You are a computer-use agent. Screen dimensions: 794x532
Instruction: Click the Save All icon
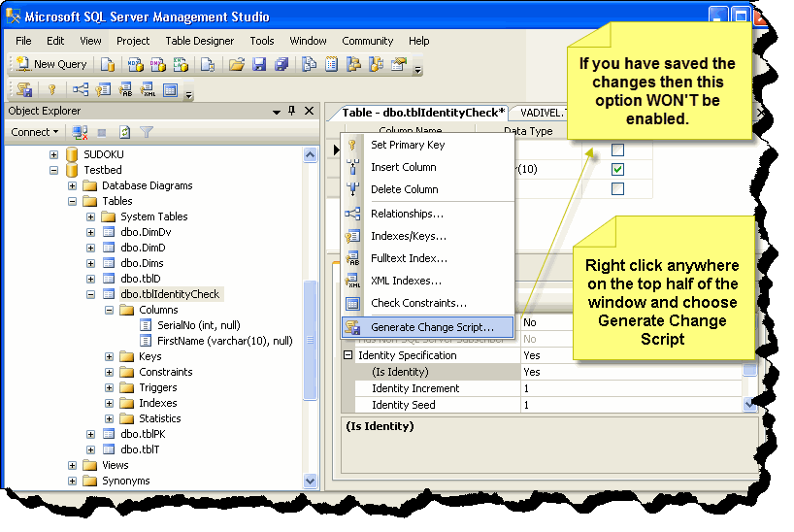pyautogui.click(x=281, y=64)
